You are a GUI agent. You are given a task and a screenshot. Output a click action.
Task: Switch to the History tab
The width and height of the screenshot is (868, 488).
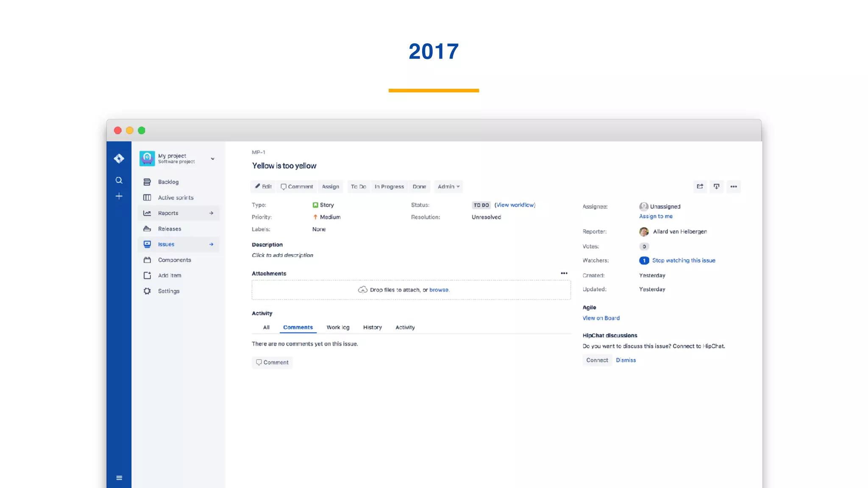[x=372, y=327]
